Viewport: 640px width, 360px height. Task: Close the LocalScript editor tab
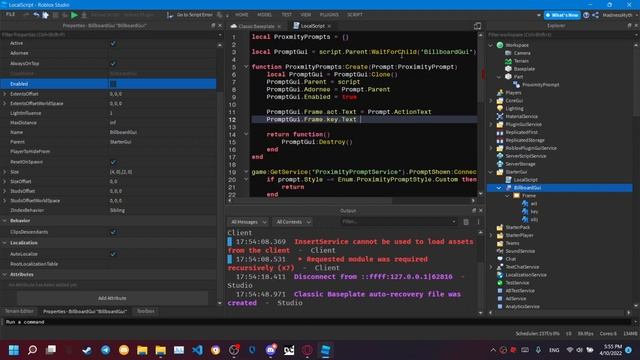[x=329, y=26]
